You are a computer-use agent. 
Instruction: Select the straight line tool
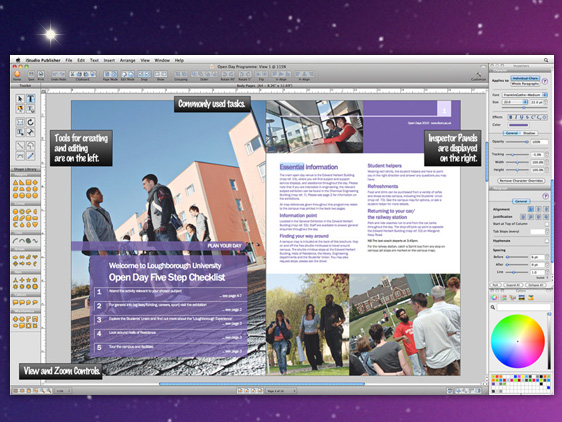point(20,146)
